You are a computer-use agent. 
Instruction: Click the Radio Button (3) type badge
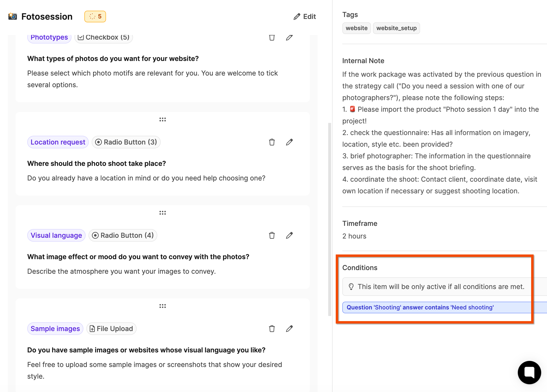[126, 142]
